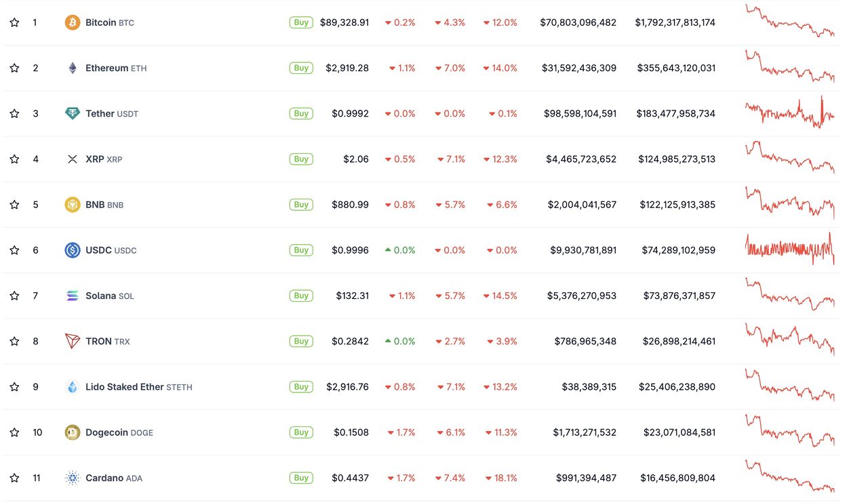This screenshot has width=868, height=503.
Task: Toggle the favorite star for Solana
Action: tap(14, 296)
